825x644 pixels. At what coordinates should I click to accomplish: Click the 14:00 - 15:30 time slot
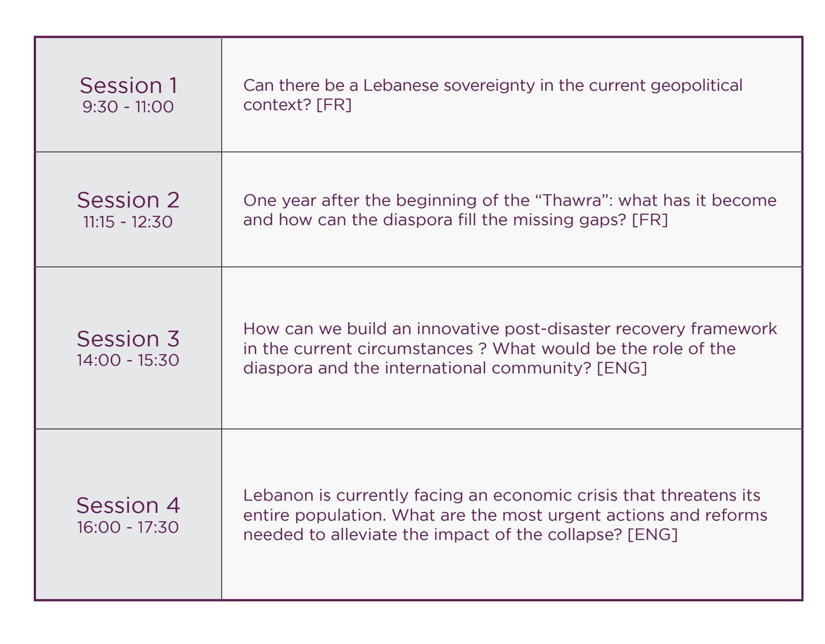pyautogui.click(x=128, y=360)
